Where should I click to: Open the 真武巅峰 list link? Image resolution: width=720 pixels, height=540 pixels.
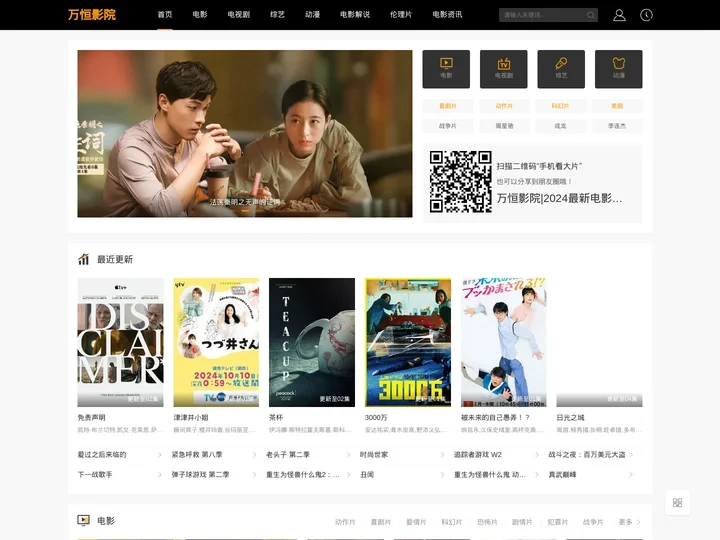562,474
